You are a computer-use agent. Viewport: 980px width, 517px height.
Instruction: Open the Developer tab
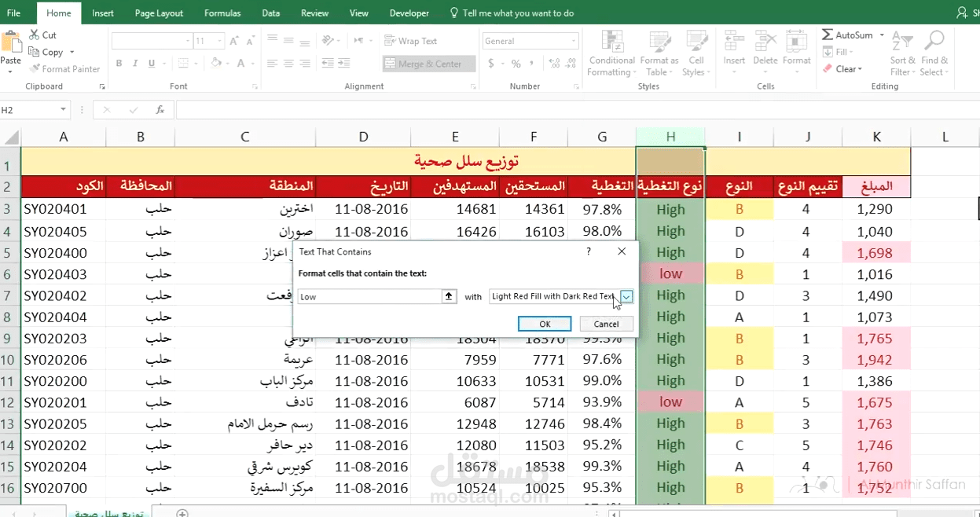tap(409, 13)
